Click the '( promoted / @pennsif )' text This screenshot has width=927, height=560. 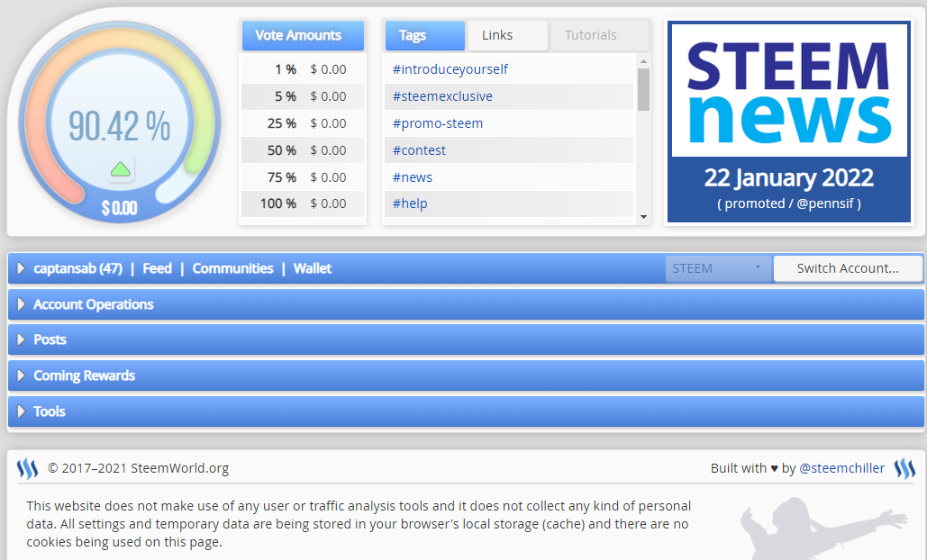tap(788, 203)
